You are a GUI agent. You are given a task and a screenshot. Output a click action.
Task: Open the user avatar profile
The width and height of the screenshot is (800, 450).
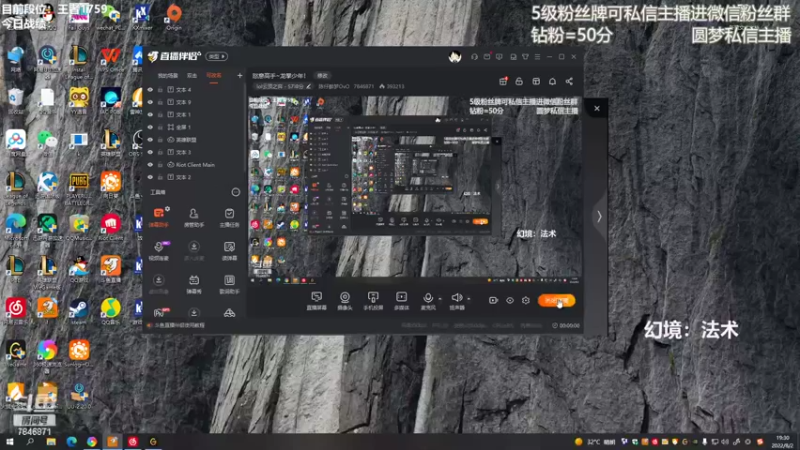click(x=455, y=57)
